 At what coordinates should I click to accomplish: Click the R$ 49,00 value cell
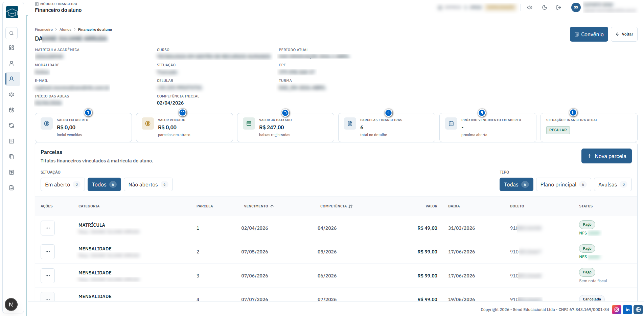pos(427,228)
